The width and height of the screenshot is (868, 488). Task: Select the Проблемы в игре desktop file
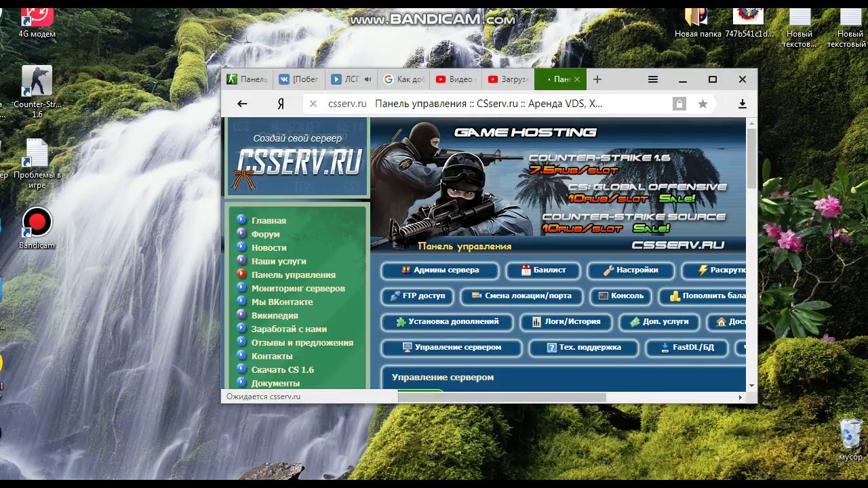click(37, 163)
